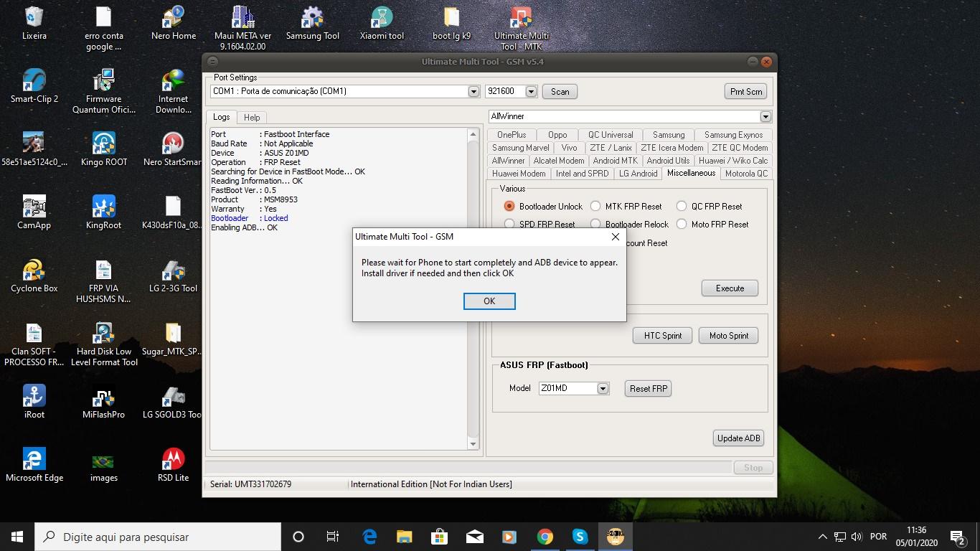Expand the AllWinner module dropdown

[x=765, y=116]
